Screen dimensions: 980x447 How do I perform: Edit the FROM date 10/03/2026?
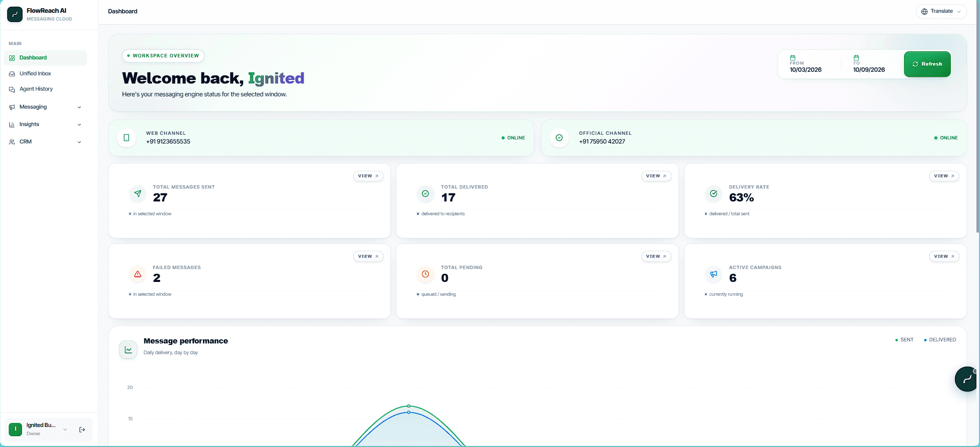point(806,70)
